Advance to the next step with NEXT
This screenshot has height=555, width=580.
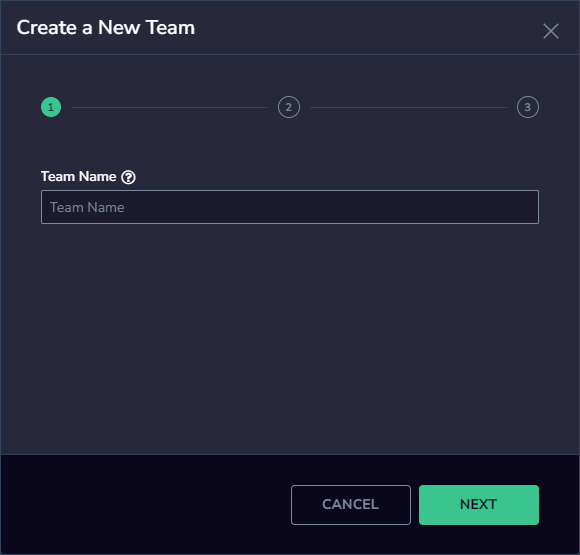[x=479, y=505]
